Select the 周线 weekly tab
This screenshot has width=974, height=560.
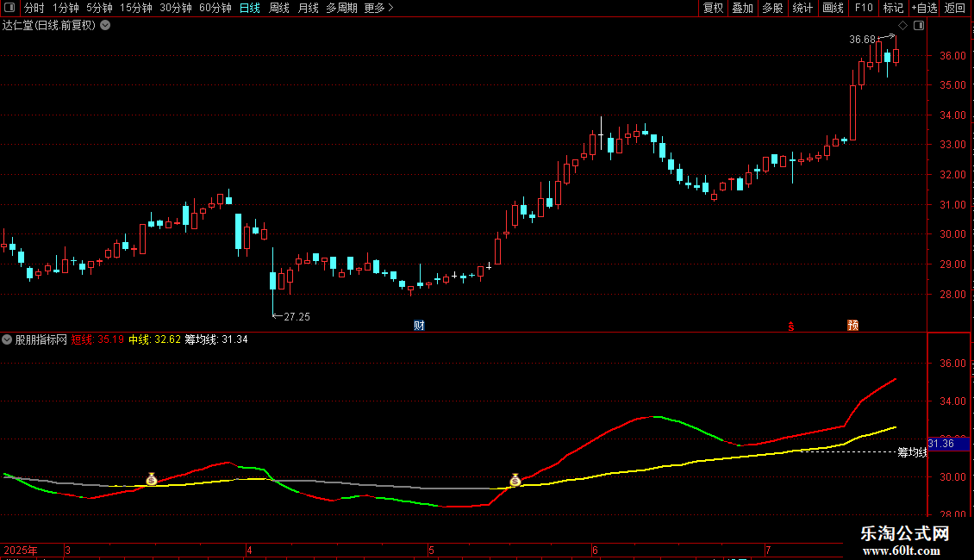[x=279, y=8]
